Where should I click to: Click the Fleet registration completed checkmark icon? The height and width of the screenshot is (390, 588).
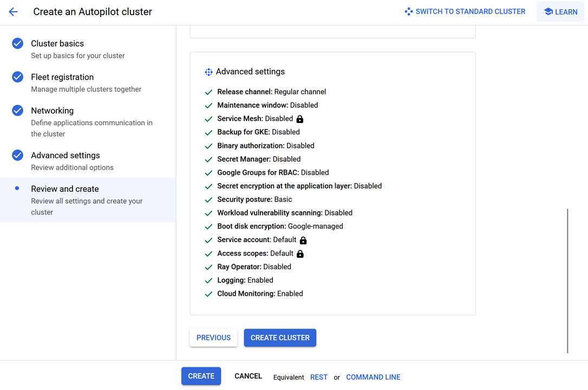point(18,77)
